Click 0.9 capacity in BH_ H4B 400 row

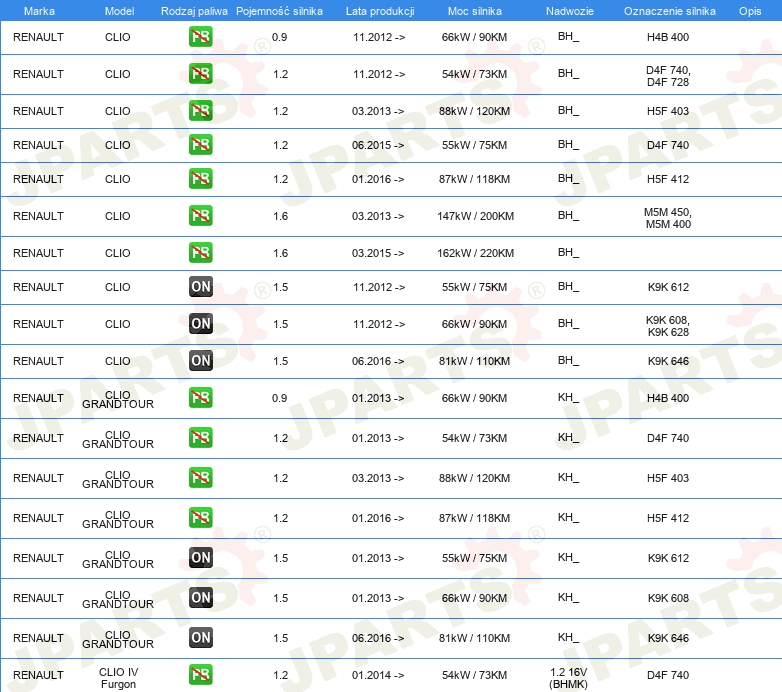(x=279, y=37)
